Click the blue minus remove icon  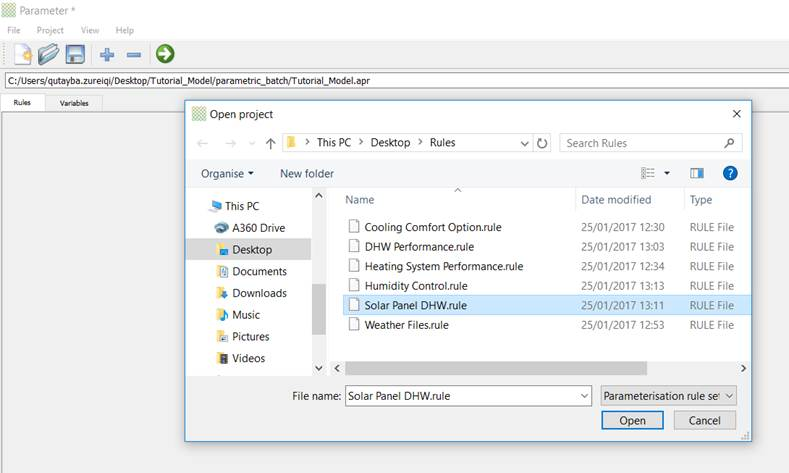coord(133,54)
